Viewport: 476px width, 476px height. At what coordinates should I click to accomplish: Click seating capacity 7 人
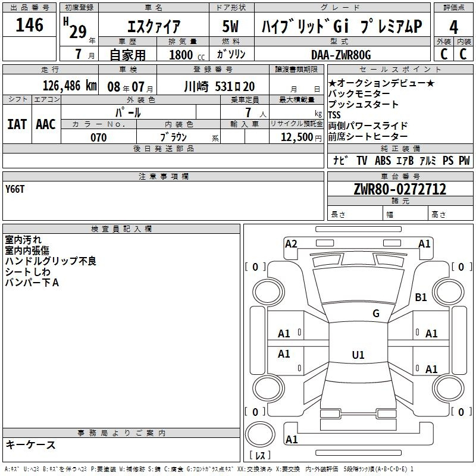point(256,112)
